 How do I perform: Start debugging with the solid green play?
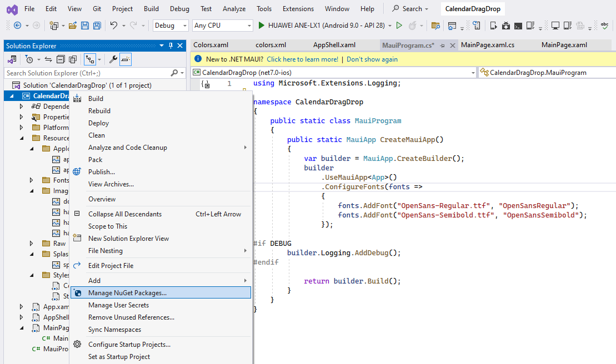[261, 26]
